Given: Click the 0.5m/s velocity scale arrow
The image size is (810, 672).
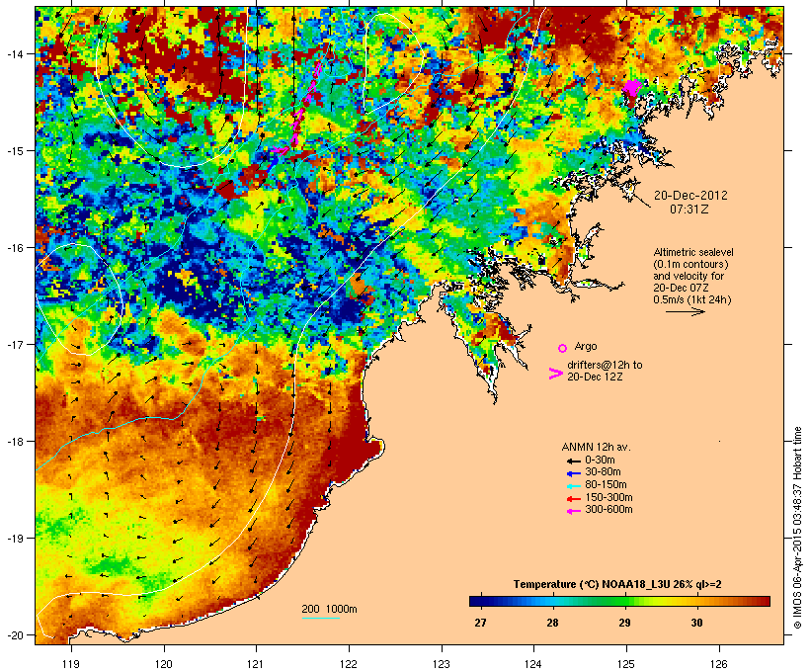Looking at the screenshot, I should (x=685, y=311).
